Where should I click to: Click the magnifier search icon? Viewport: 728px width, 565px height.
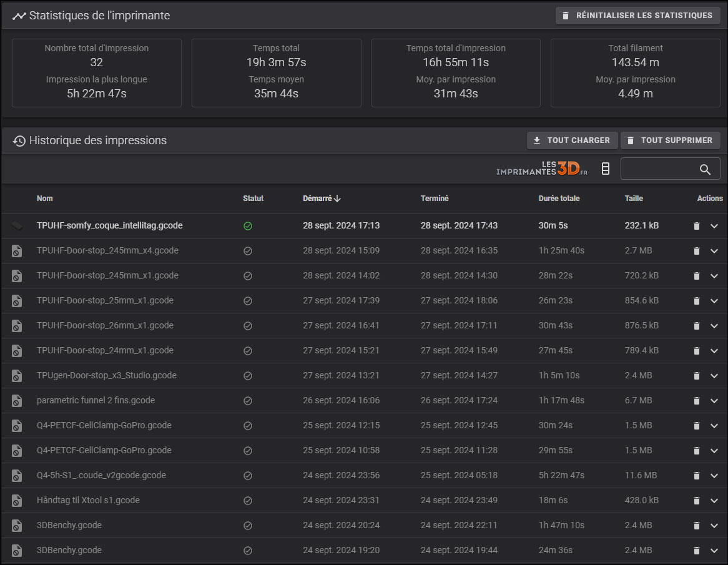pyautogui.click(x=705, y=169)
